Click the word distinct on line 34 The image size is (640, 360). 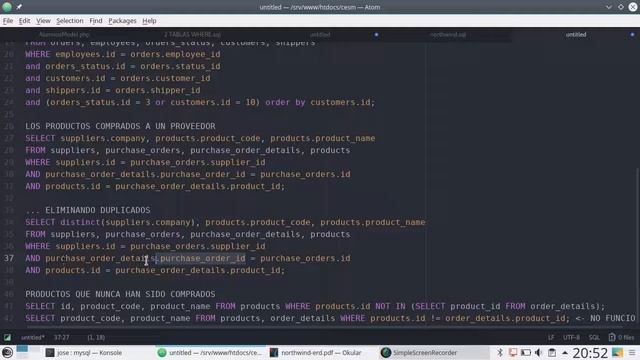(x=80, y=222)
